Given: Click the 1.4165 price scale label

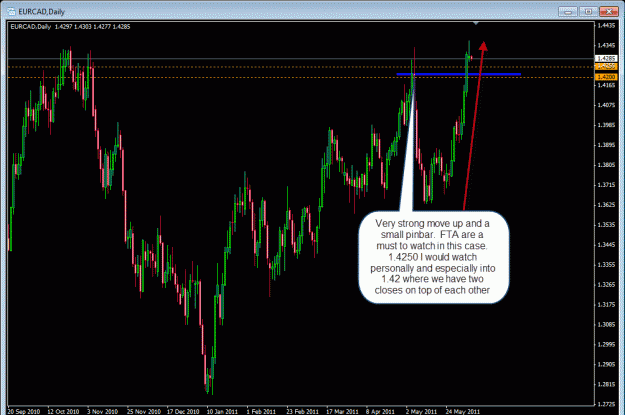Looking at the screenshot, I should pos(606,85).
